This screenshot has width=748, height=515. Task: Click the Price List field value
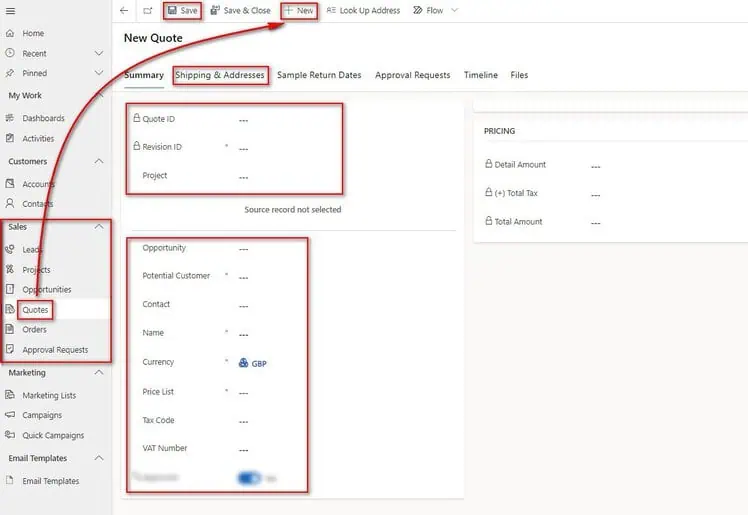[244, 393]
